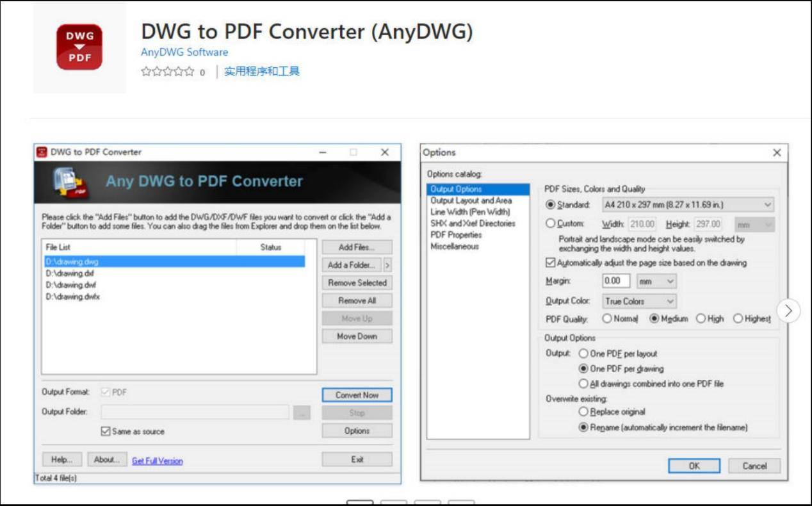The width and height of the screenshot is (812, 506).
Task: Click the Add Files... button
Action: [x=357, y=247]
